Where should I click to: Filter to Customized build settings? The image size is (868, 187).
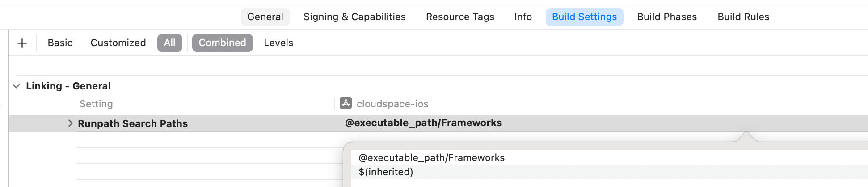118,43
